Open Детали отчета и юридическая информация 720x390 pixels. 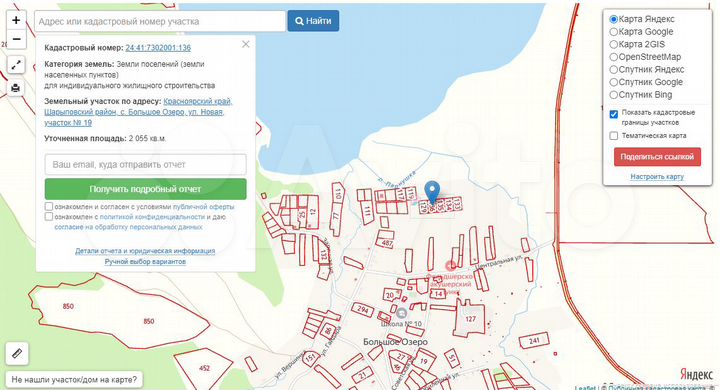click(x=145, y=251)
